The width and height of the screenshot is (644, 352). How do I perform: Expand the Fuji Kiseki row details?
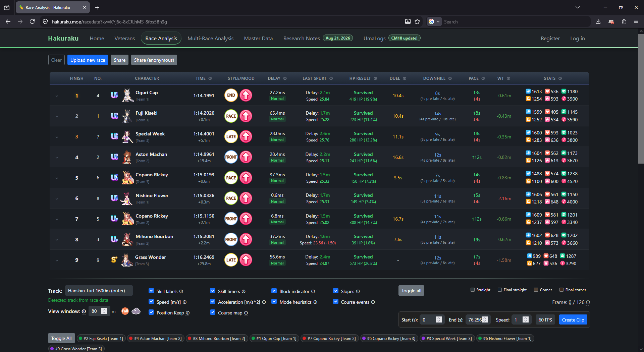click(x=57, y=116)
